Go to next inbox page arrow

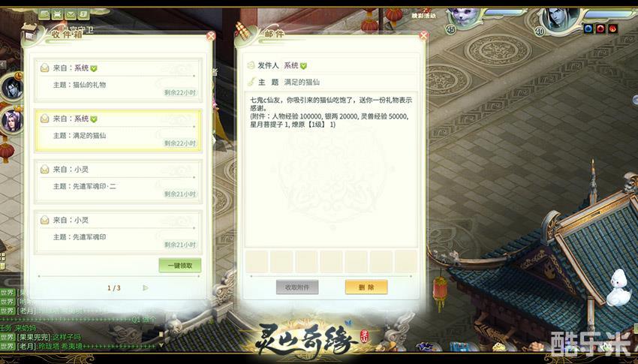point(146,288)
